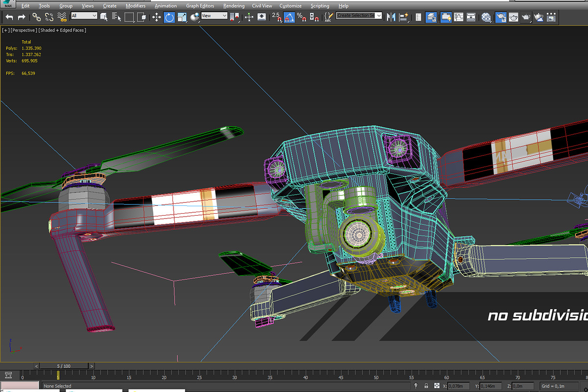Step time slider back one frame

[x=36, y=366]
